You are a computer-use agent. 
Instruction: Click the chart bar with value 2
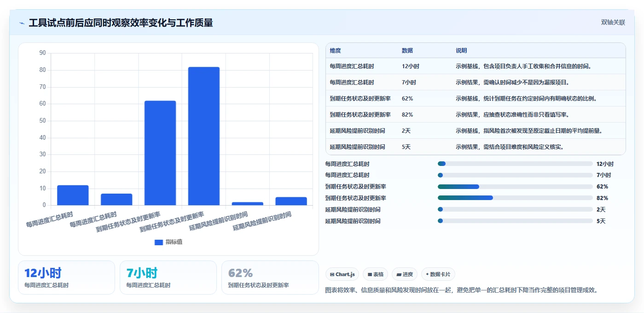(248, 203)
